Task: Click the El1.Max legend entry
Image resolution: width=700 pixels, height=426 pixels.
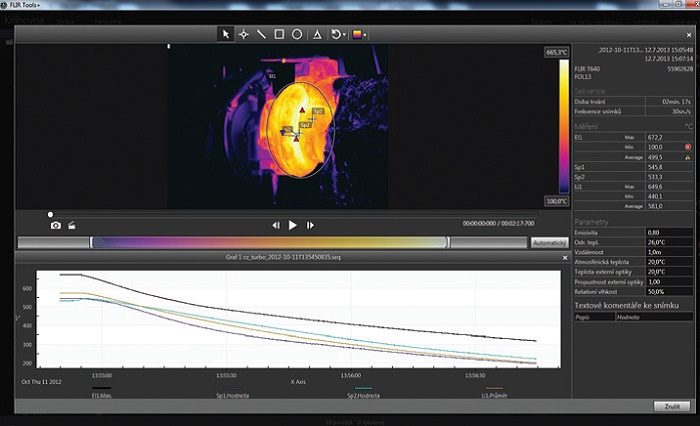Action: (101, 393)
